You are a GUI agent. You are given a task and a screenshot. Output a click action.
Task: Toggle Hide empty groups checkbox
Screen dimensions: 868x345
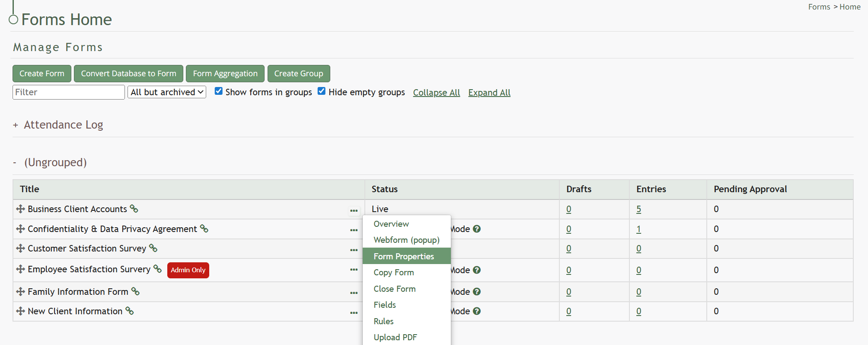(322, 91)
